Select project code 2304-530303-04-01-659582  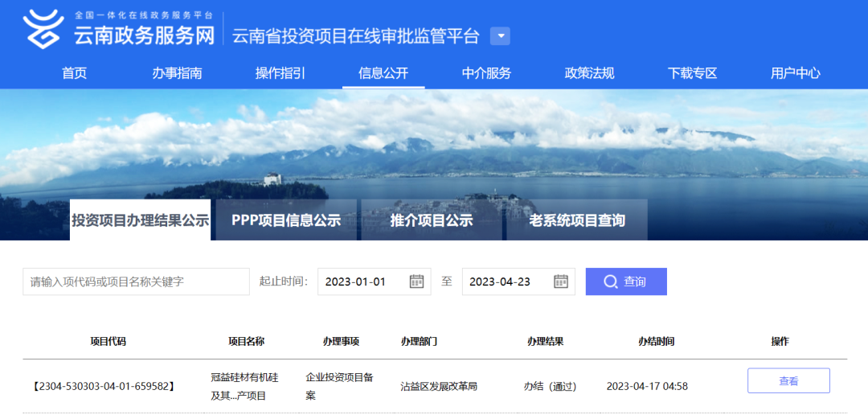point(102,386)
